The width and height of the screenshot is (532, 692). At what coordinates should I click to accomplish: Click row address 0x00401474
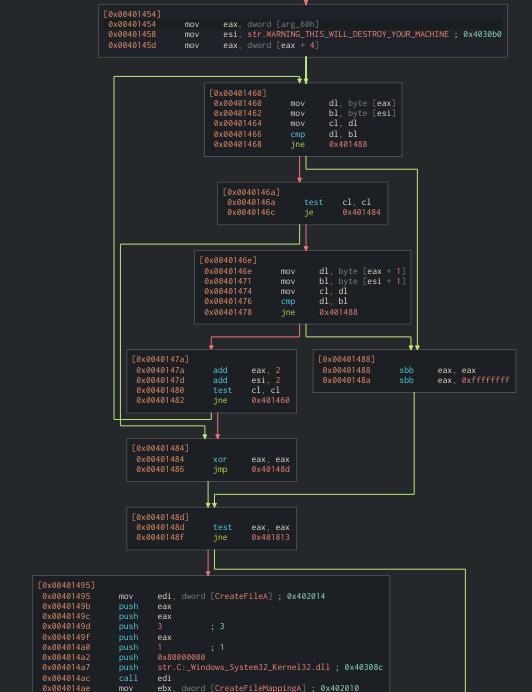click(228, 292)
